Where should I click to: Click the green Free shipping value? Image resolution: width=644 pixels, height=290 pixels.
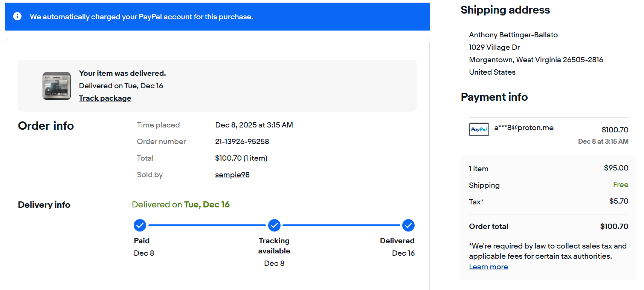[620, 185]
